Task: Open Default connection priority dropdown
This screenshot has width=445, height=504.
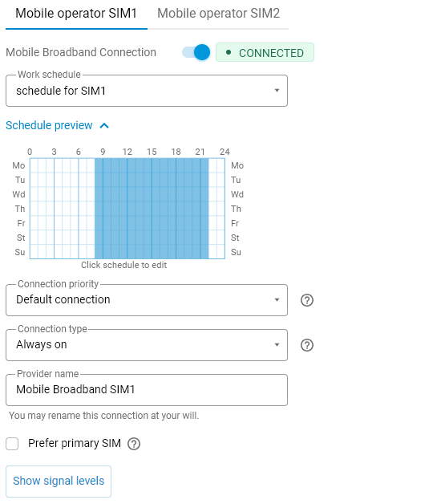Action: (147, 300)
